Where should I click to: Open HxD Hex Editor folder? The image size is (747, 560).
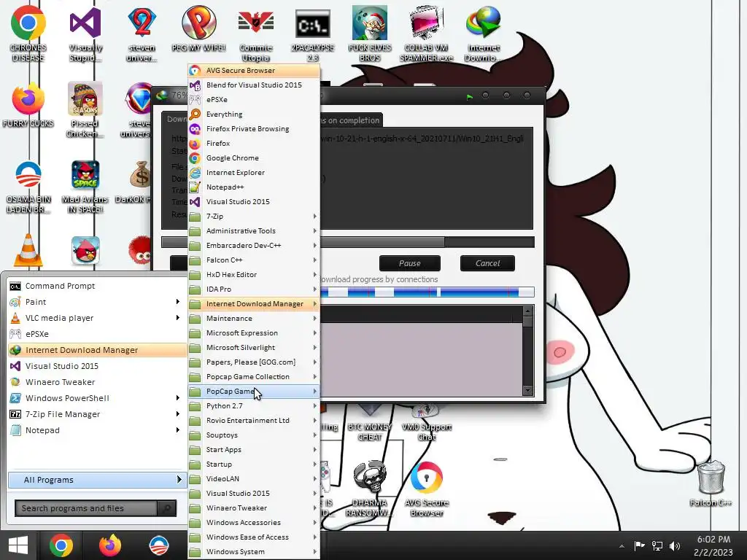(x=254, y=275)
